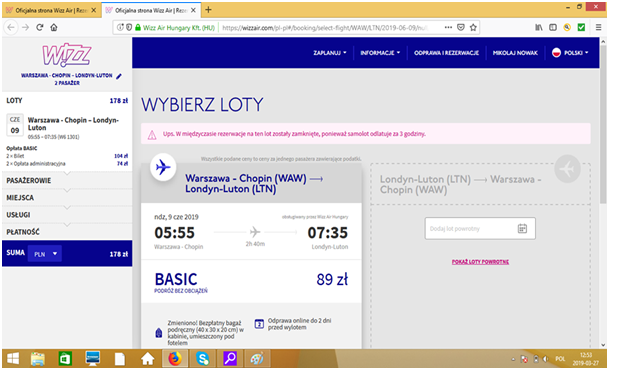The image size is (622, 370).
Task: Bookmark this page with the star
Action: click(473, 27)
